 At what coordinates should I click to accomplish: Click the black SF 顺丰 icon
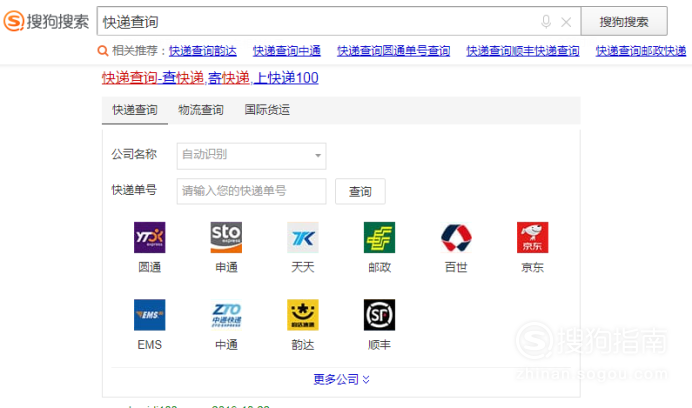[379, 315]
